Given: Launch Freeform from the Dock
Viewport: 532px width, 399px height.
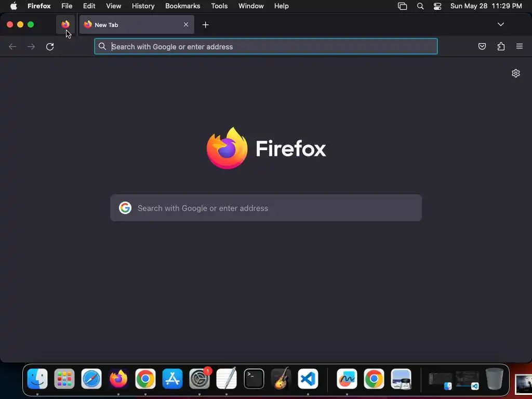Looking at the screenshot, I should [347, 379].
